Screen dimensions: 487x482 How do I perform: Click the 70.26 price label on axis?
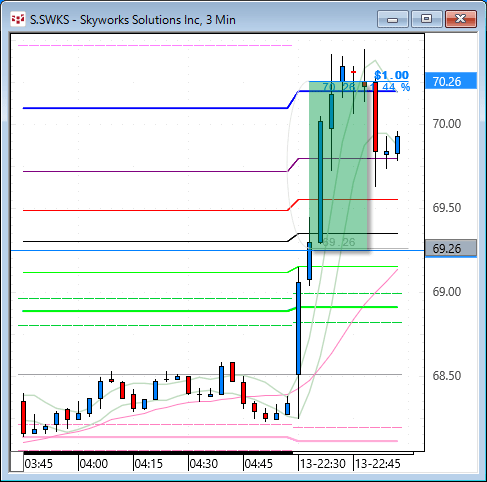point(451,81)
